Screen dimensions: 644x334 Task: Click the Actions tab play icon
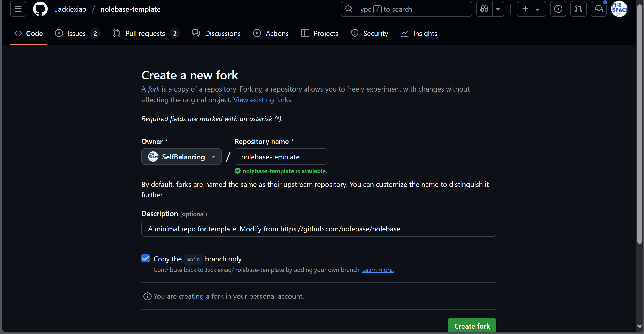[257, 33]
